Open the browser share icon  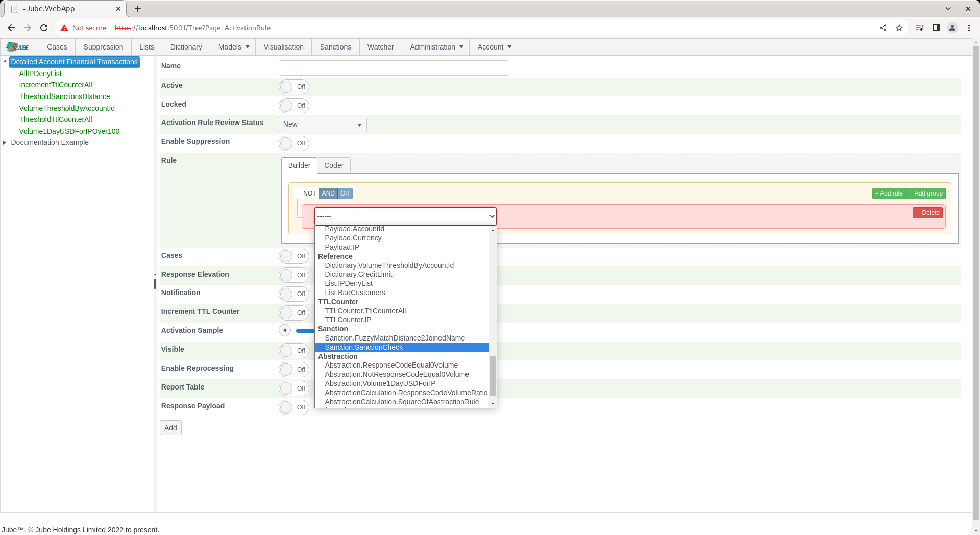click(x=883, y=28)
